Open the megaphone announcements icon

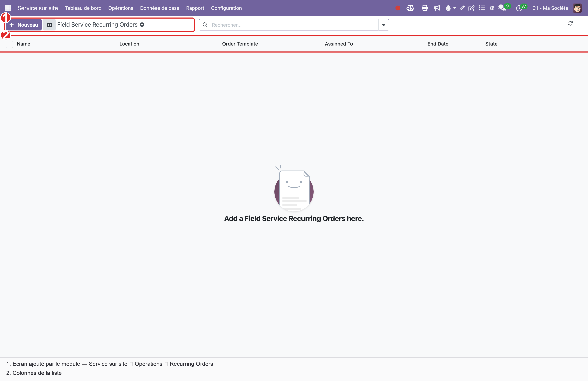pyautogui.click(x=437, y=8)
